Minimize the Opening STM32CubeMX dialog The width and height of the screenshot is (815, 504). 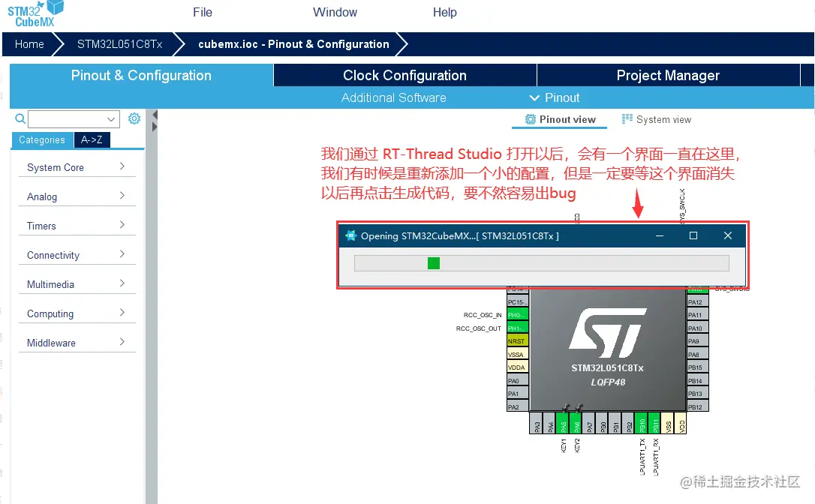point(660,236)
